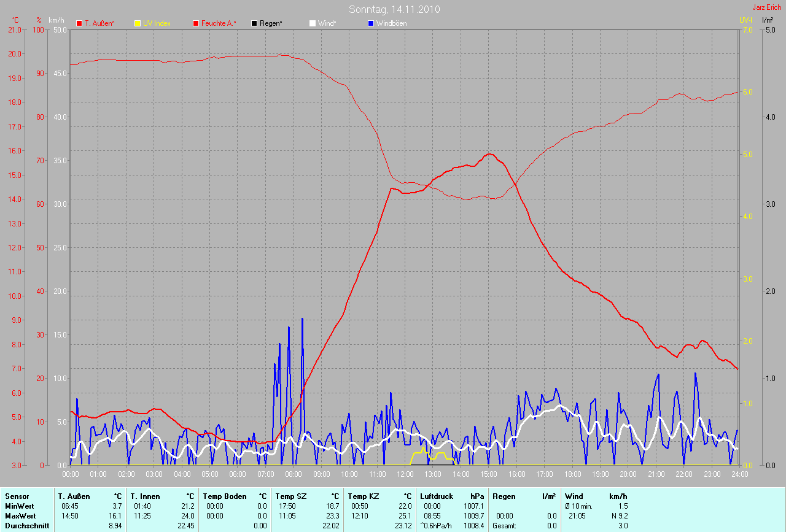Select the 'Sensor' table header
The width and height of the screenshot is (786, 532).
[17, 496]
